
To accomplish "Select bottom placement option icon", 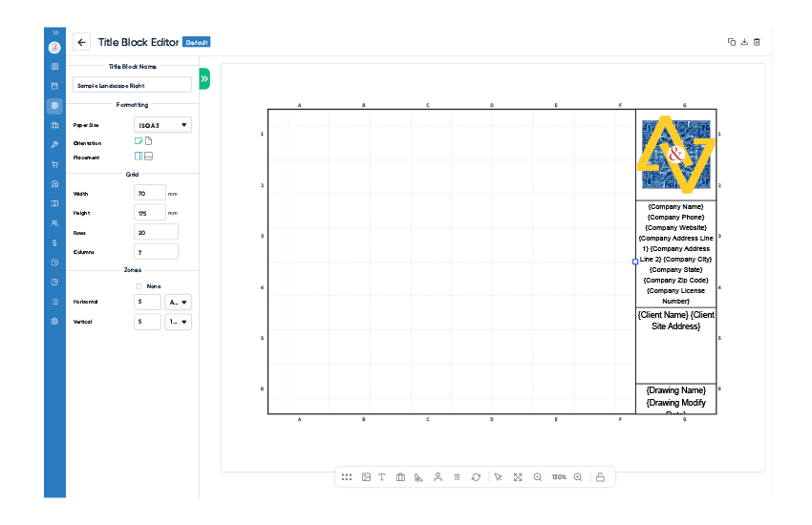I will (149, 156).
